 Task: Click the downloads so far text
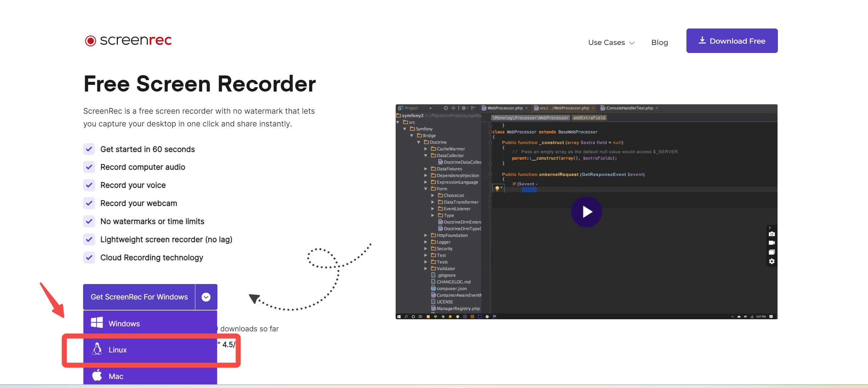[249, 329]
